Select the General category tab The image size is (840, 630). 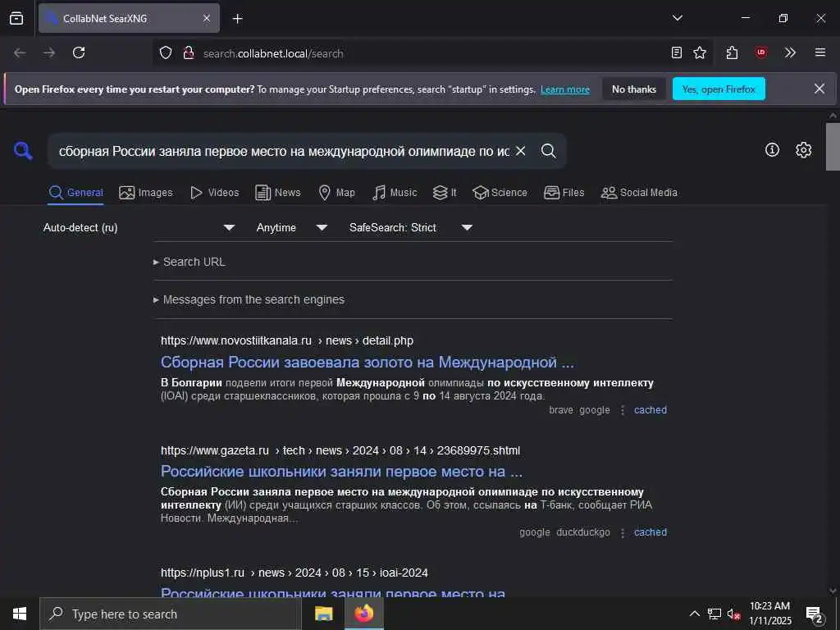[75, 193]
